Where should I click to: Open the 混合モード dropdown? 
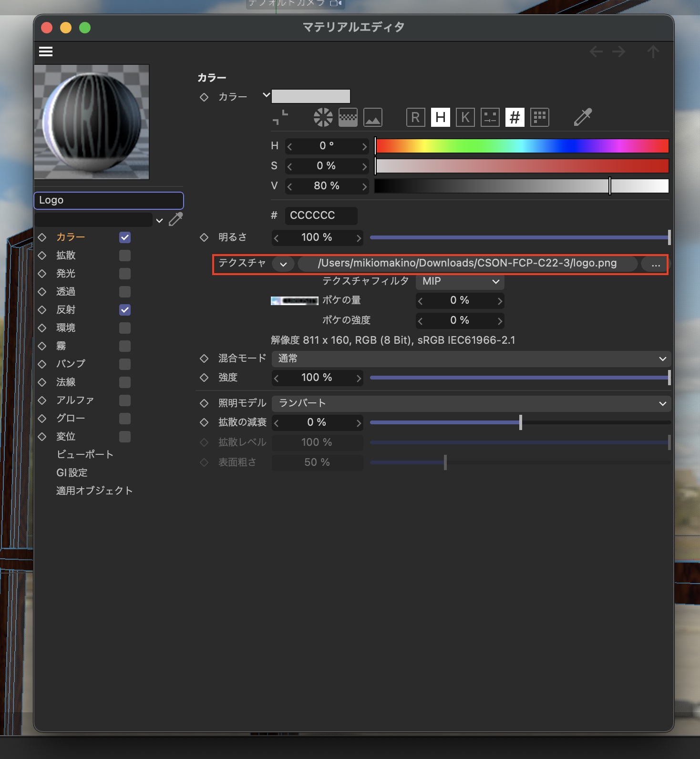click(471, 359)
